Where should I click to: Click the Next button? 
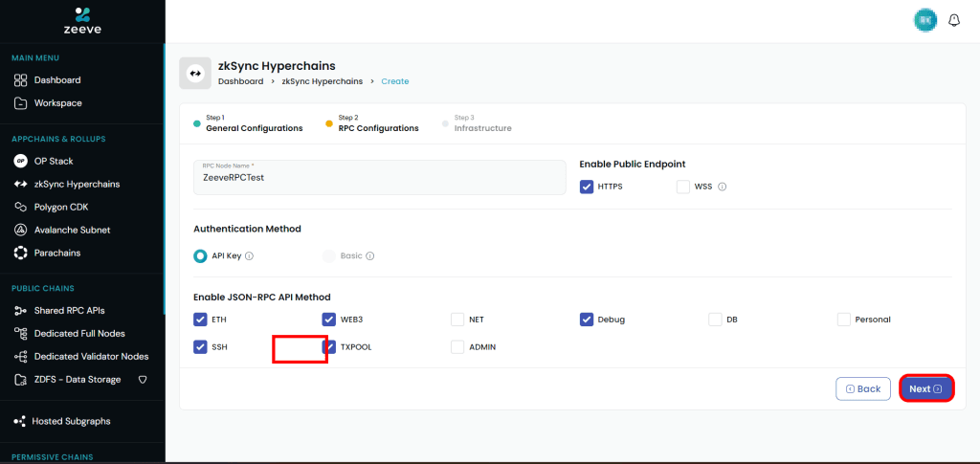926,388
